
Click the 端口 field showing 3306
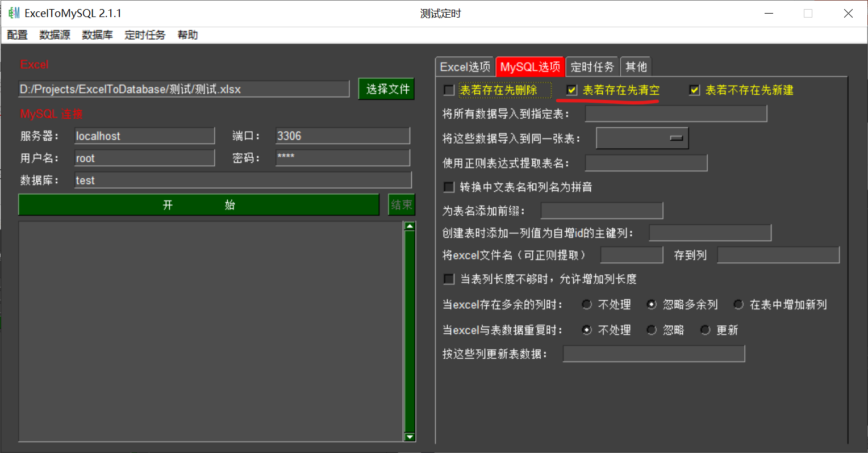click(343, 136)
